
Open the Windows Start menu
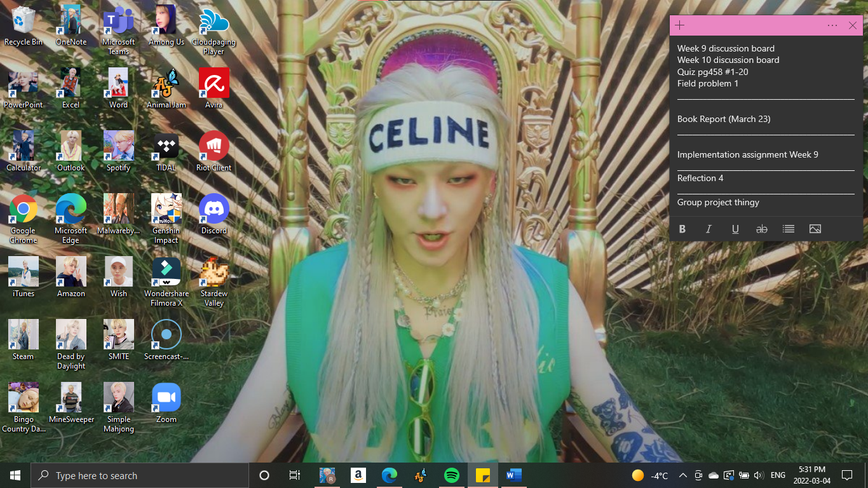(x=15, y=475)
